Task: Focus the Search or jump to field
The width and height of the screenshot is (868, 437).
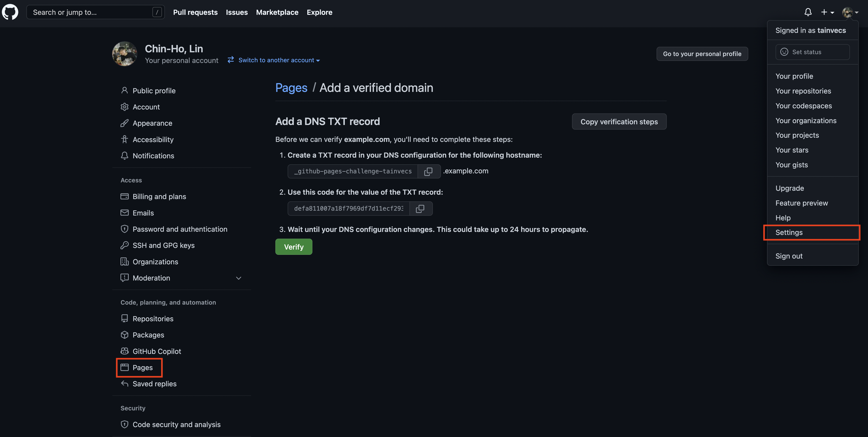Action: (95, 12)
